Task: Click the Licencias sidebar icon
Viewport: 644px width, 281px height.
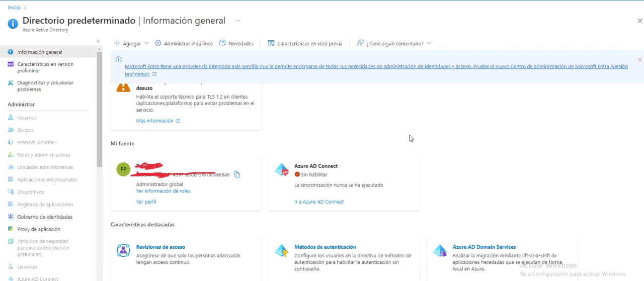Action: [11, 267]
